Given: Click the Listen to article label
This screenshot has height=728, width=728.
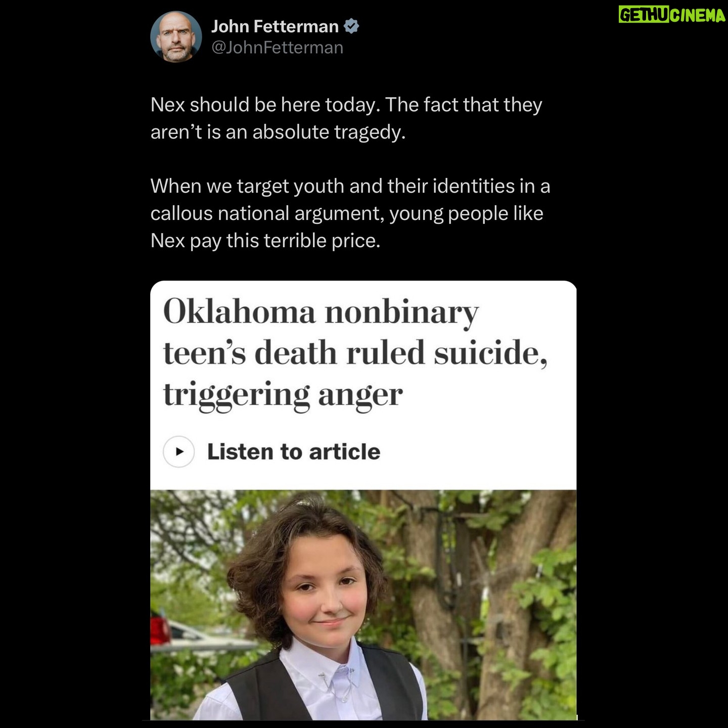Looking at the screenshot, I should click(294, 451).
